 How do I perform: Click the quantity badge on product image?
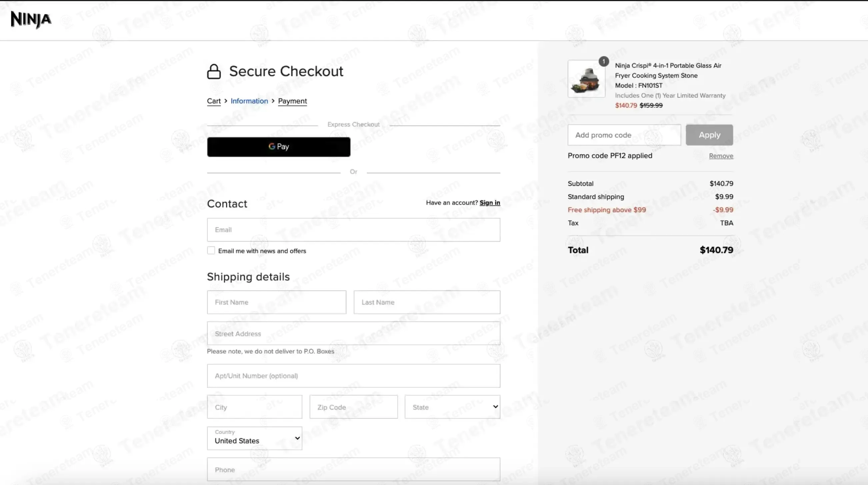(603, 61)
